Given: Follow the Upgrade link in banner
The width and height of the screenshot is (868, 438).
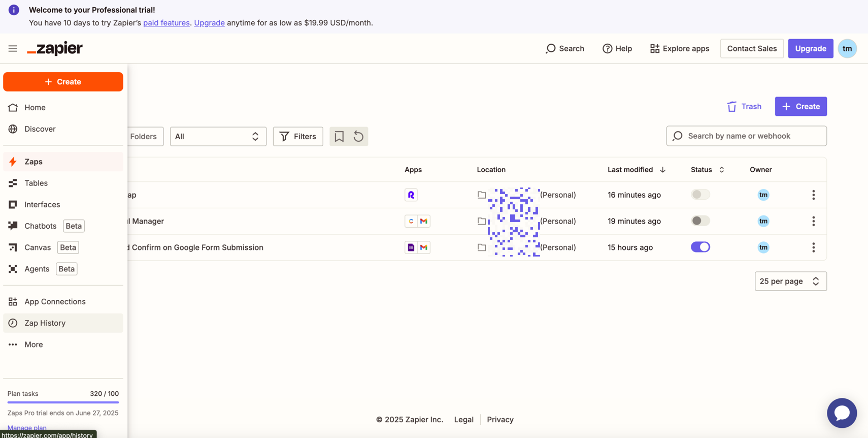Looking at the screenshot, I should pos(209,23).
